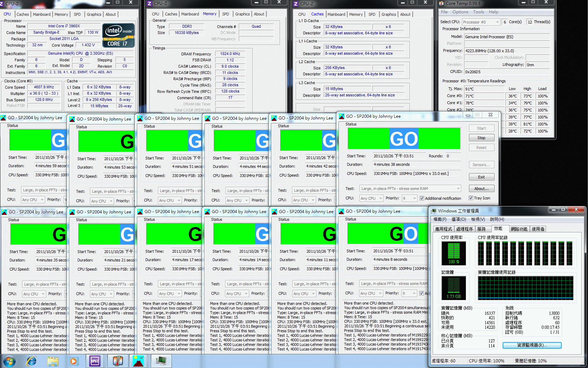Click Frequency field 4223.89MHz in Core Temp

pyautogui.click(x=507, y=51)
